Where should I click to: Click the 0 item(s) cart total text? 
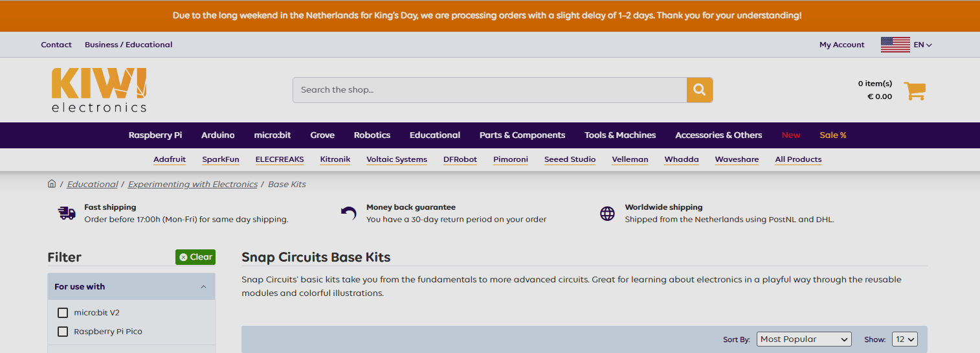click(875, 84)
